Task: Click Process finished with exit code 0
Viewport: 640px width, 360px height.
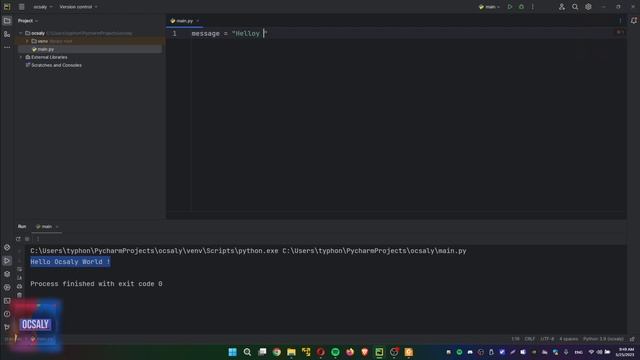Action: tap(96, 284)
